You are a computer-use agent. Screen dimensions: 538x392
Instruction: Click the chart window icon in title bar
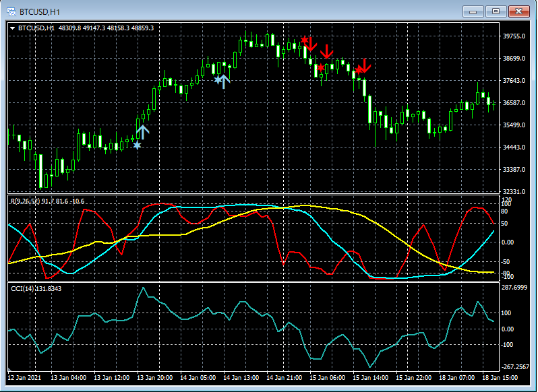pyautogui.click(x=11, y=11)
